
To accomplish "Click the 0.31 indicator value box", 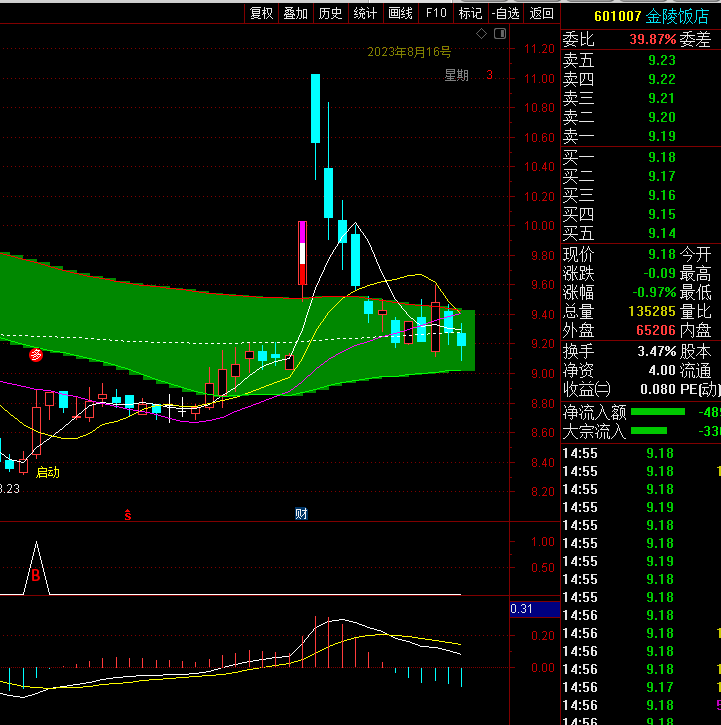I will pyautogui.click(x=535, y=609).
